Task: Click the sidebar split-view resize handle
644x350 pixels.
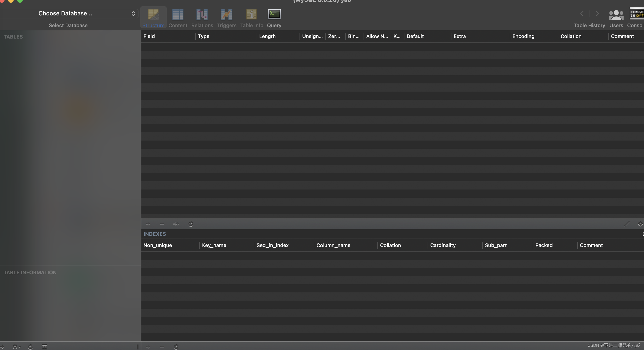Action: [x=137, y=347]
